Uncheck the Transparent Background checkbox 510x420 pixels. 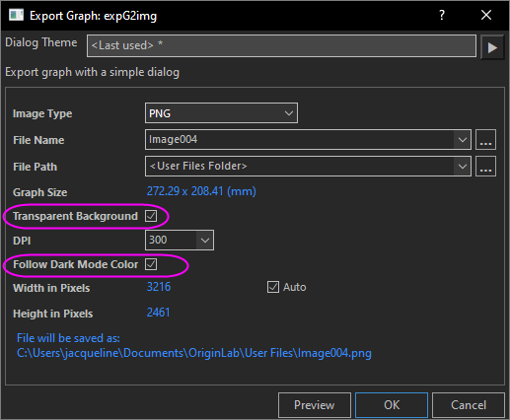pos(151,216)
